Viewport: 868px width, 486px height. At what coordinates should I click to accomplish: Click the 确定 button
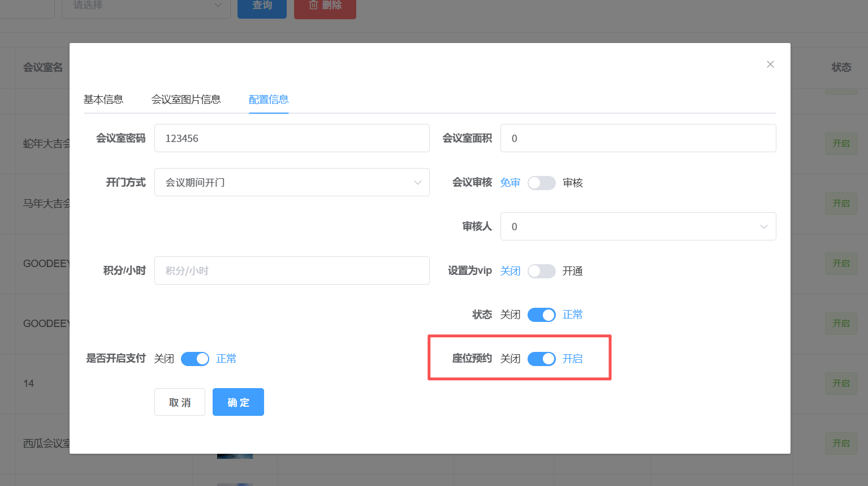(238, 402)
